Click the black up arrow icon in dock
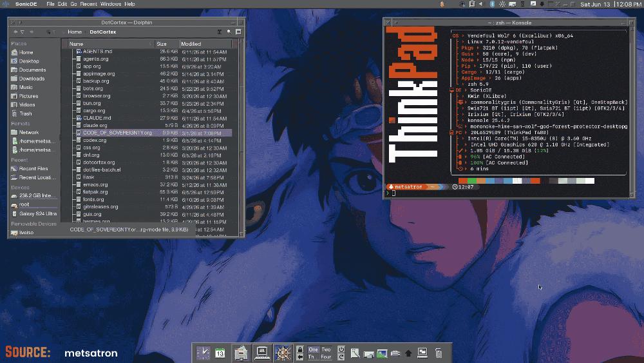Screen dimensions: 644x363 click(x=408, y=353)
